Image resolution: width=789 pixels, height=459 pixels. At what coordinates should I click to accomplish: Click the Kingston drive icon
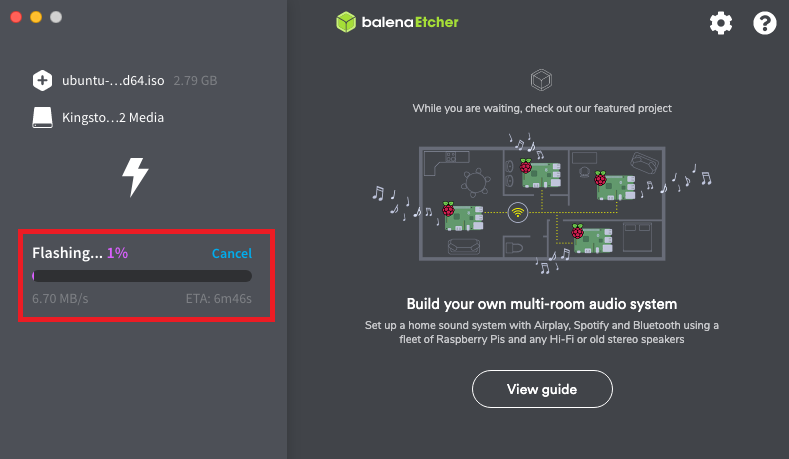(42, 117)
